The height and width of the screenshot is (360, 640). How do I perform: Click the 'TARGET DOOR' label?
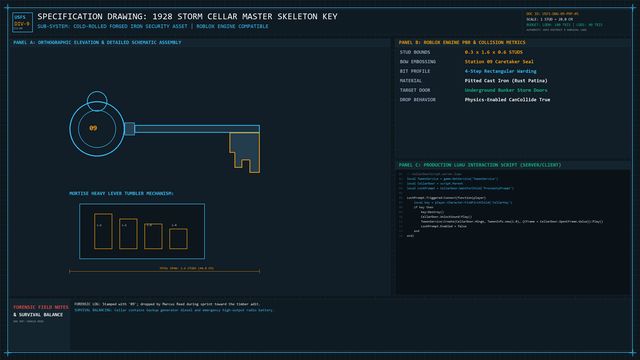(x=415, y=90)
